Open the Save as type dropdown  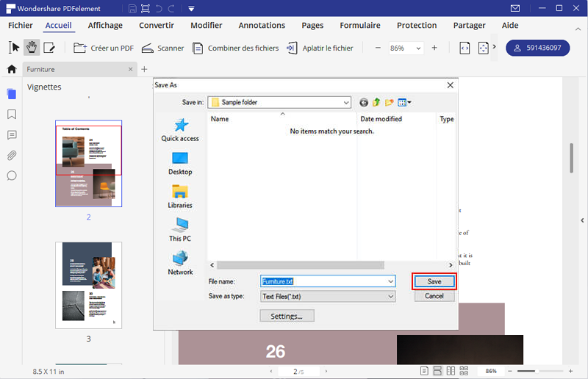[x=328, y=297]
